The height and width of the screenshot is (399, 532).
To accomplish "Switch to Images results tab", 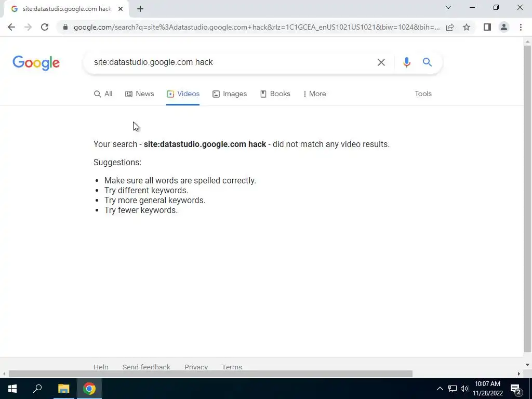I will [x=230, y=94].
